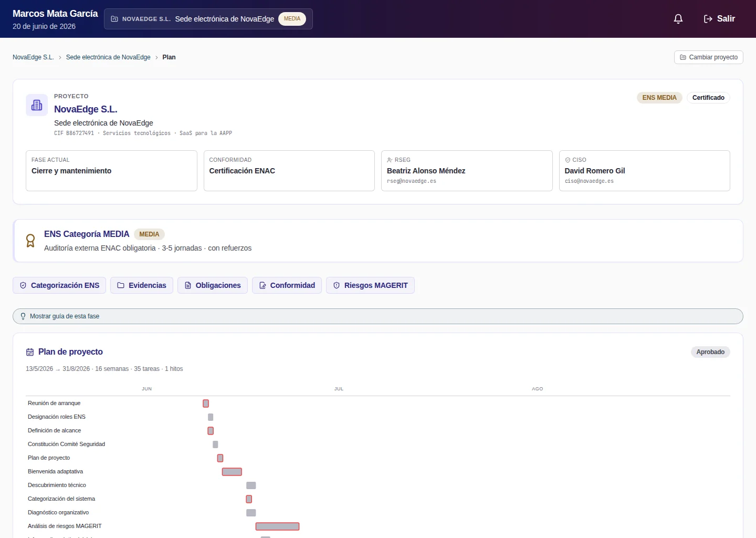This screenshot has width=756, height=538.
Task: Click the Diagnóstico organizativo task label
Action: [x=58, y=512]
